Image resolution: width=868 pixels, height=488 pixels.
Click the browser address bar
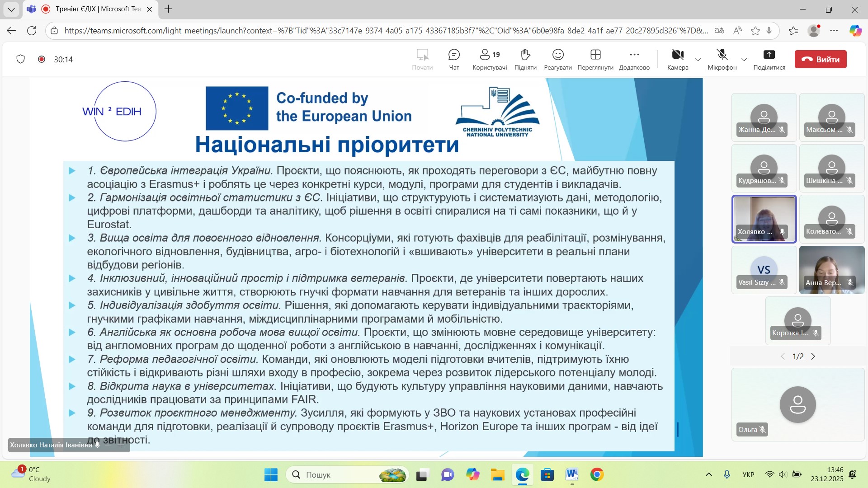[x=384, y=31]
